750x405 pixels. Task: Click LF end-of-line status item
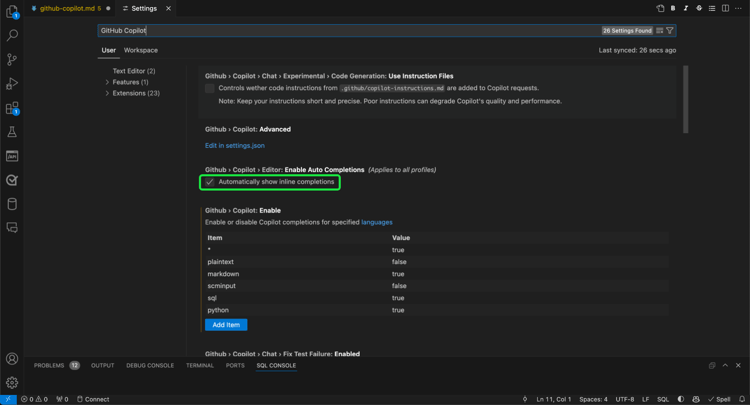(645, 399)
